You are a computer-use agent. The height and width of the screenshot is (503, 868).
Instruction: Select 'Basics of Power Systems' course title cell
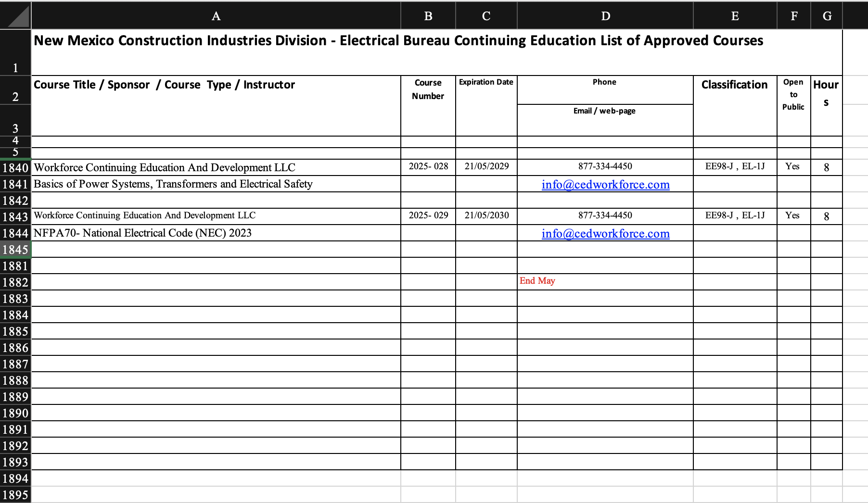click(216, 184)
